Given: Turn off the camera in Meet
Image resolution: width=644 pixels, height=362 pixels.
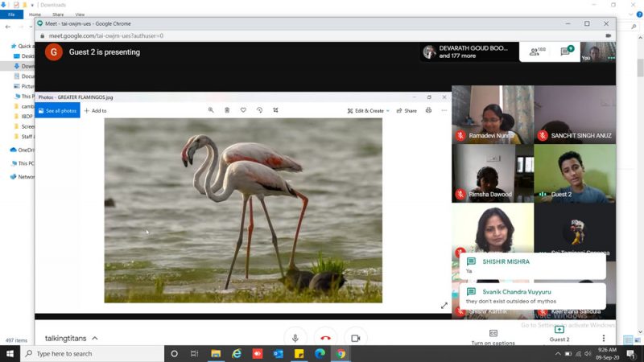Looking at the screenshot, I should pyautogui.click(x=355, y=338).
